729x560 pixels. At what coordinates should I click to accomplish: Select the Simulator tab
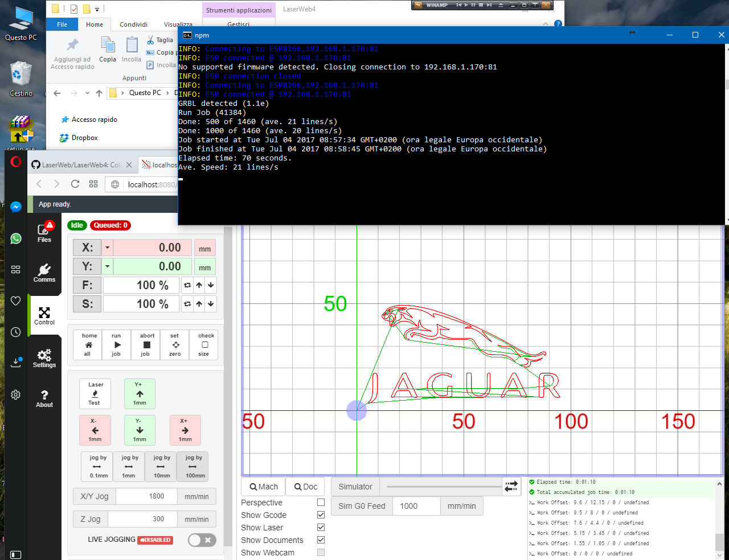tap(354, 487)
